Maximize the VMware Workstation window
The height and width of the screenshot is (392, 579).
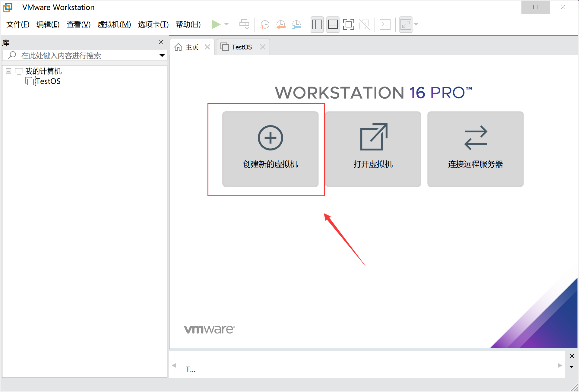tap(535, 7)
